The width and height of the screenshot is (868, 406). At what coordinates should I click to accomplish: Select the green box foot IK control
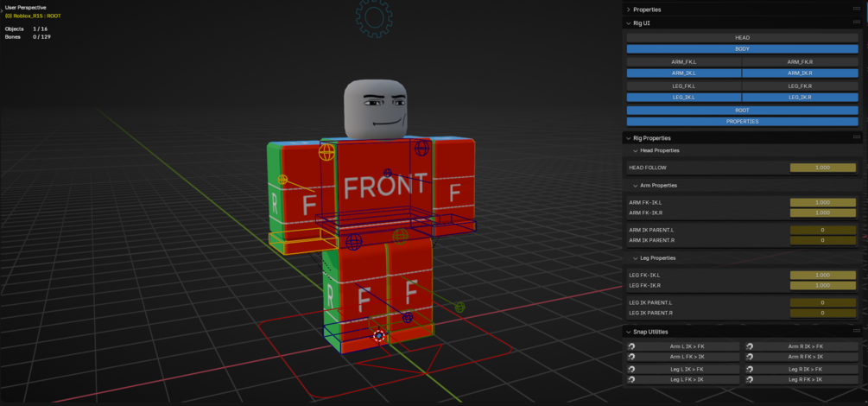[x=402, y=326]
